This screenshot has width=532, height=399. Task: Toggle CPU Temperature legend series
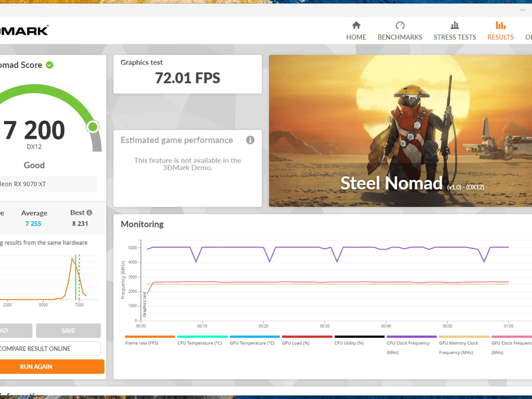tap(202, 341)
